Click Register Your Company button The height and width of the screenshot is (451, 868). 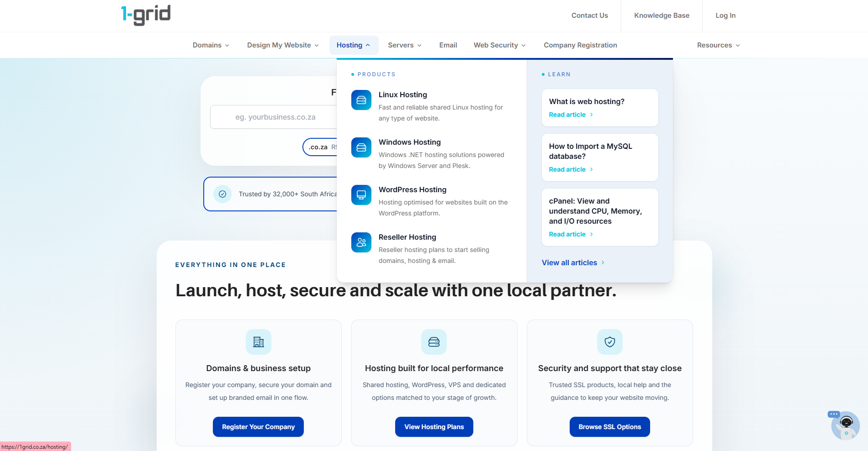[x=259, y=427]
